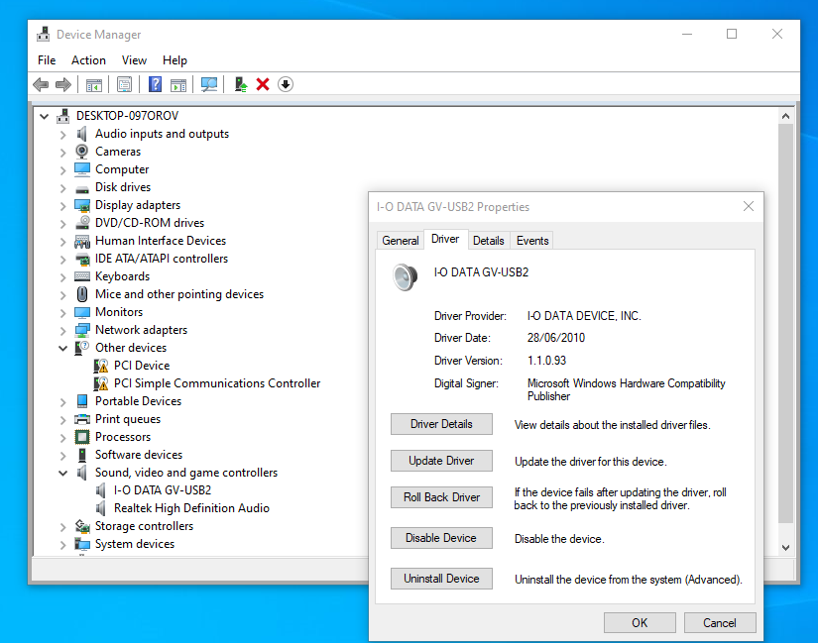Viewport: 819px width, 644px height.
Task: Click the Forward arrow toolbar icon
Action: coord(63,84)
